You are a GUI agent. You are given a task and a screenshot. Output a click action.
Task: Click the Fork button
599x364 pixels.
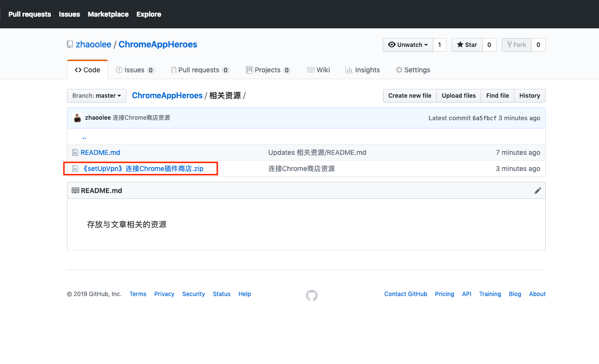pos(516,44)
